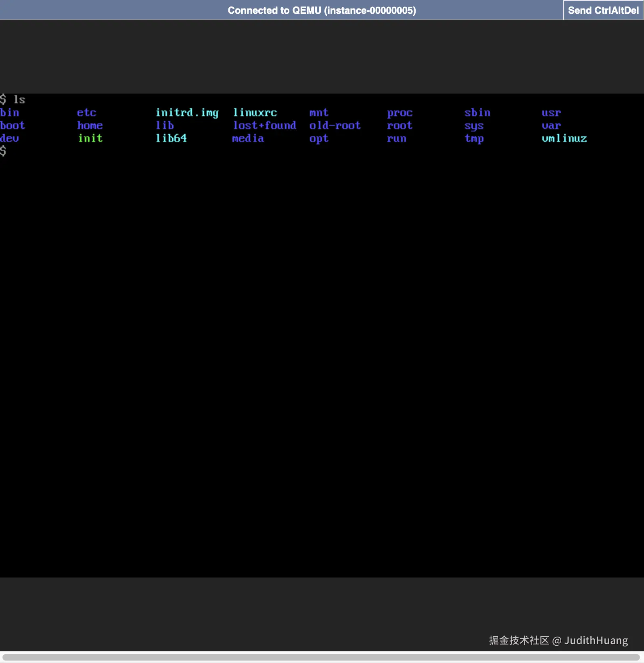Click the 'ls' command text at prompt
644x663 pixels.
click(19, 100)
